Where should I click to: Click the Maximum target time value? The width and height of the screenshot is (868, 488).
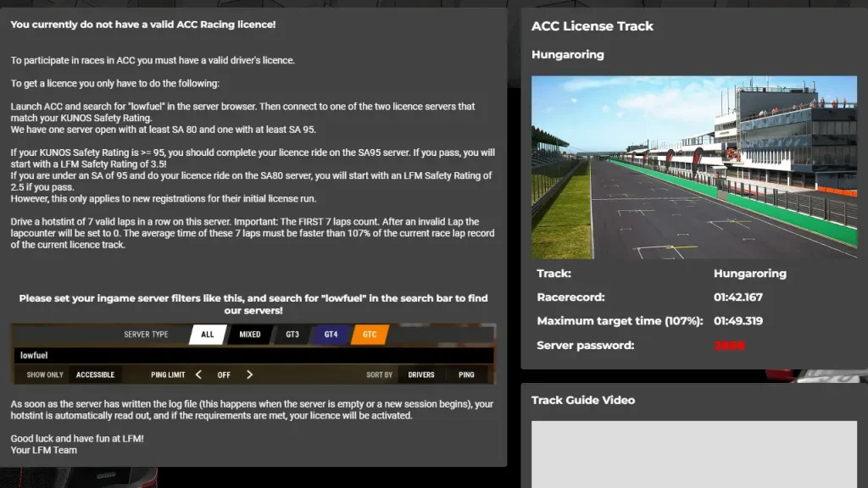740,322
